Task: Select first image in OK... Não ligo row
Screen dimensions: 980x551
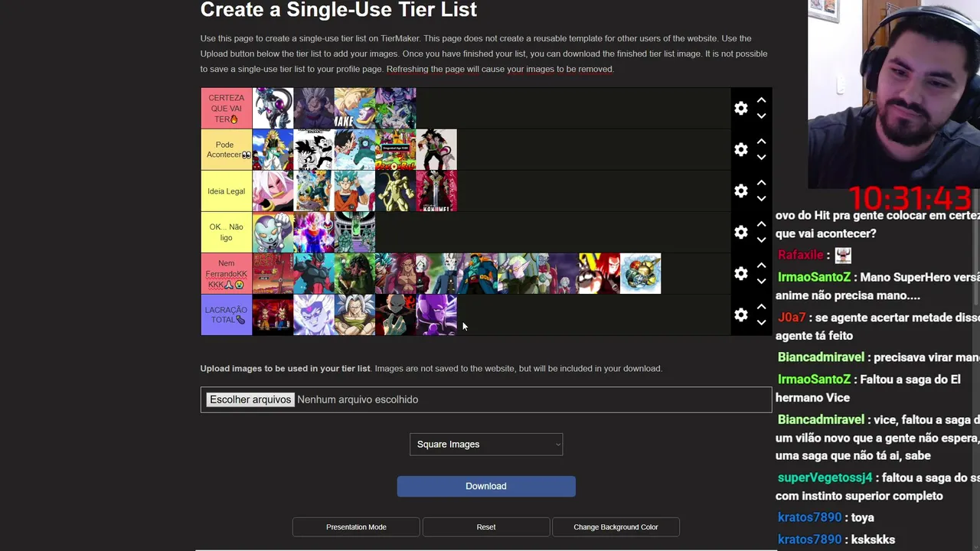Action: click(x=273, y=232)
